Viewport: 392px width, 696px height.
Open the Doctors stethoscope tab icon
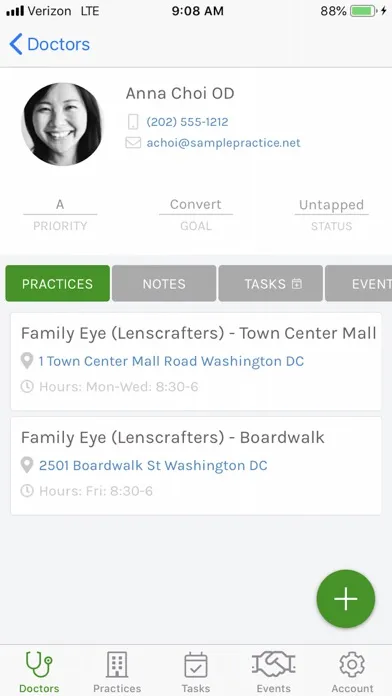click(39, 666)
